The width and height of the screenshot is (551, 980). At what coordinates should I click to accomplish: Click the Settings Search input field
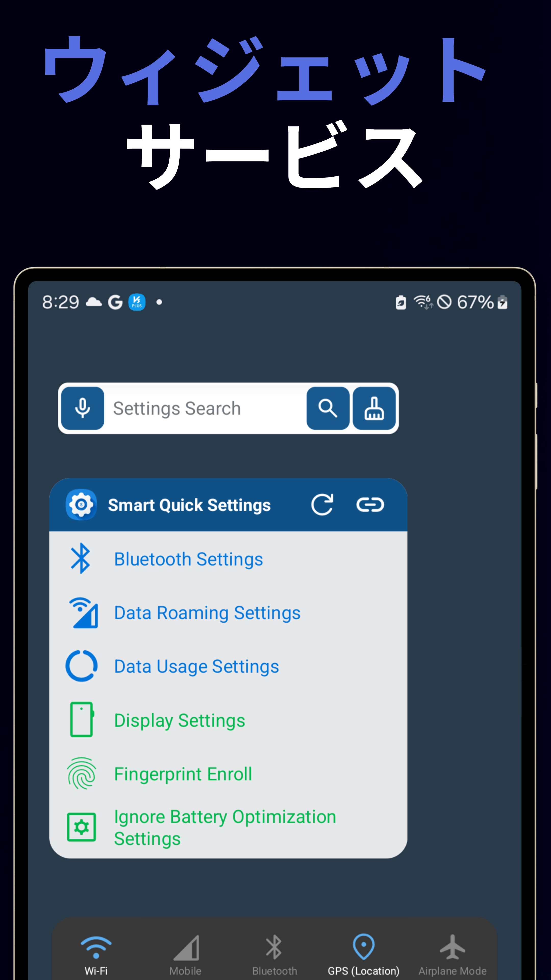coord(205,408)
